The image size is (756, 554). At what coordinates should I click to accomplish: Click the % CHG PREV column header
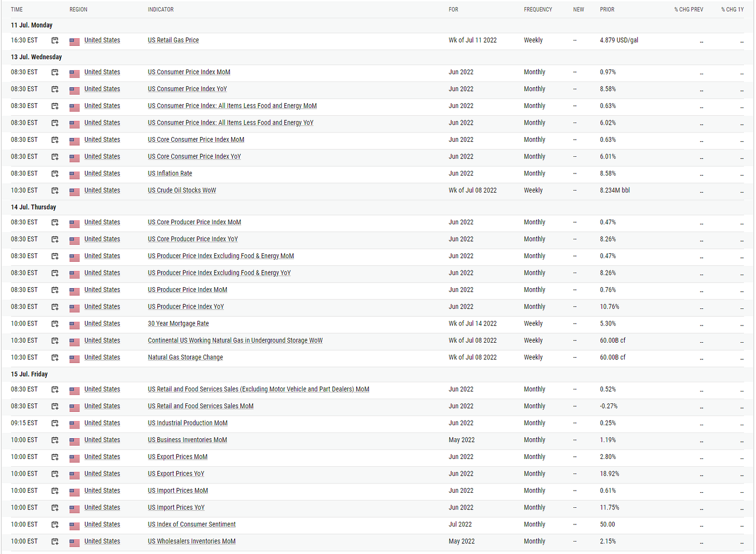click(x=688, y=9)
